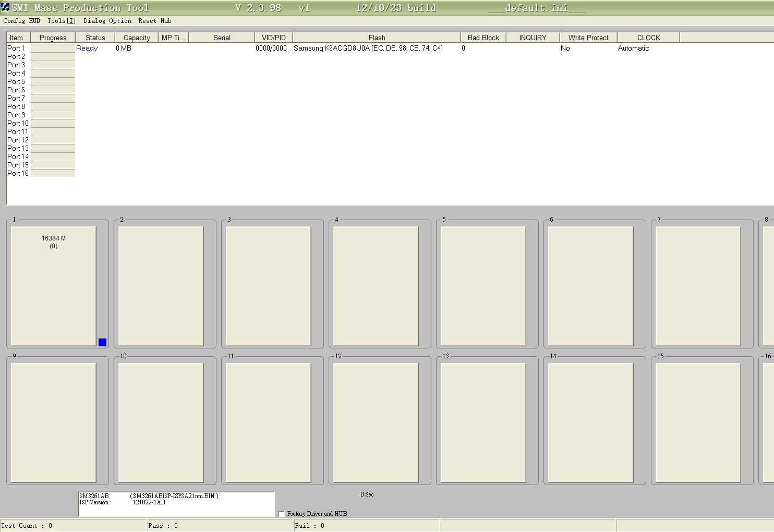Viewport: 774px width, 532px height.
Task: Click the INQUIRY column header
Action: pos(533,38)
